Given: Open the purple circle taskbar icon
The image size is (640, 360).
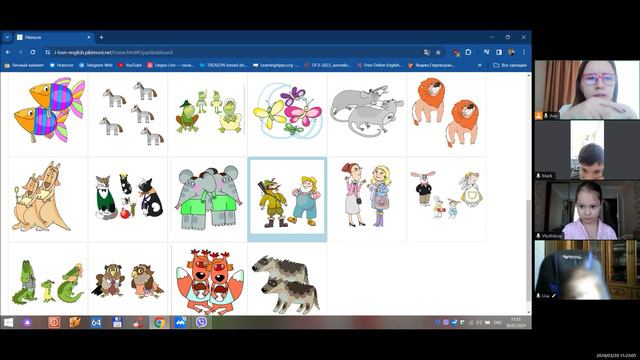Looking at the screenshot, I should tap(27, 322).
